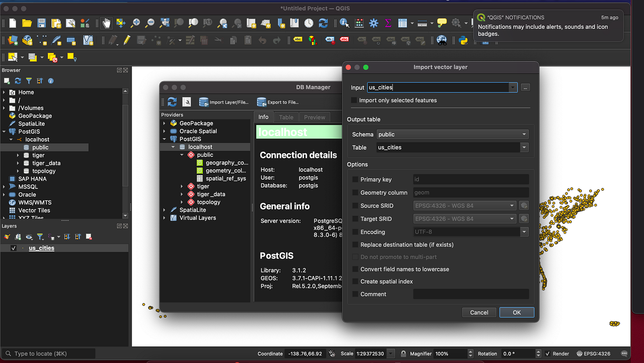Click the Zoom In magnifier tool
Image resolution: width=644 pixels, height=363 pixels.
(135, 23)
